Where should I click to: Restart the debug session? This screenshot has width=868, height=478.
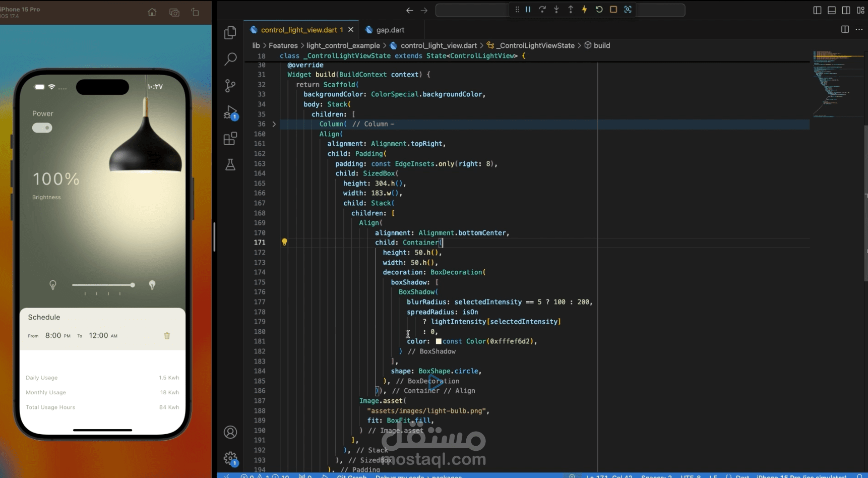(x=599, y=9)
